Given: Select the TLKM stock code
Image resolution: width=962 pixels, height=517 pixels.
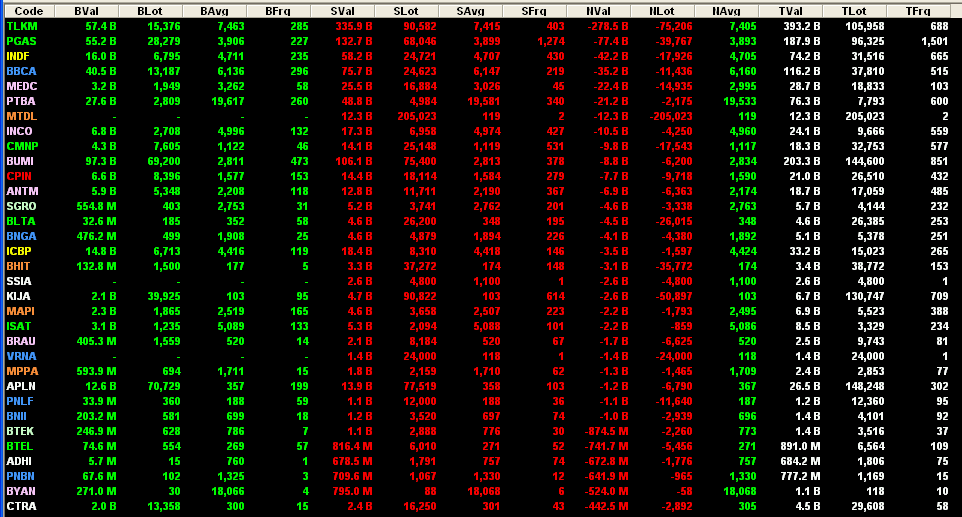Looking at the screenshot, I should tap(21, 26).
